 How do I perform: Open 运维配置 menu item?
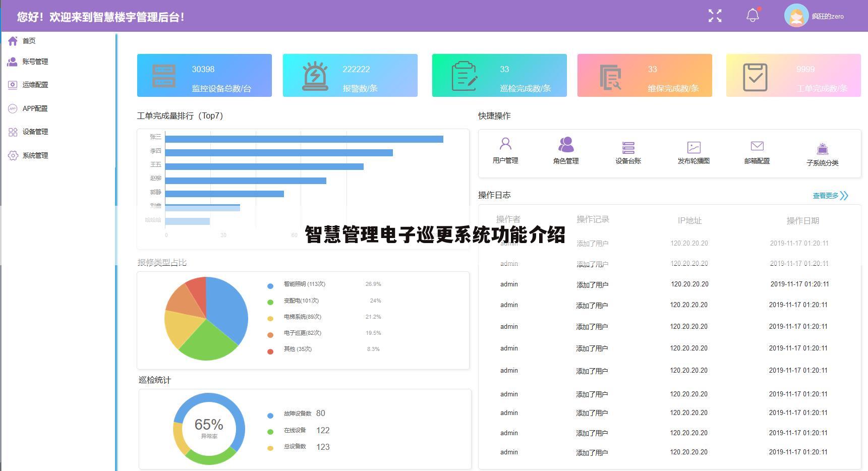tap(35, 85)
